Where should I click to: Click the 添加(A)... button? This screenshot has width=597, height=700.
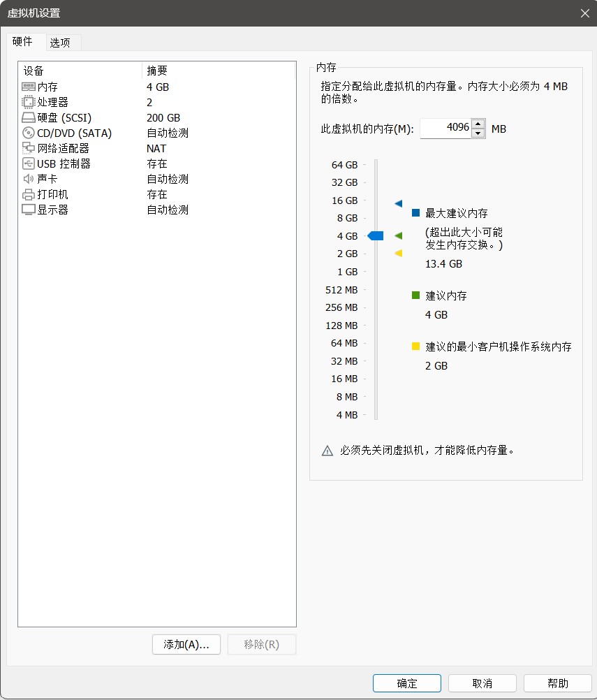(x=186, y=645)
